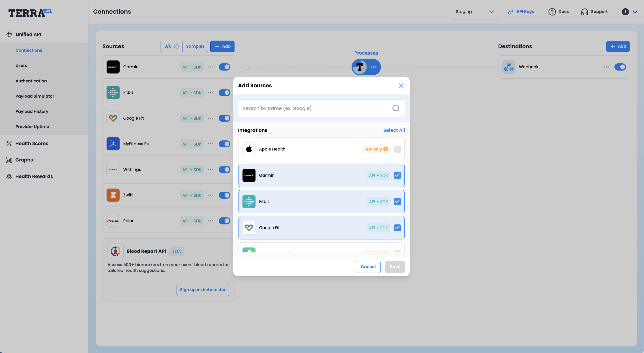The height and width of the screenshot is (353, 644).
Task: Click the Terra T process icon
Action: point(359,67)
